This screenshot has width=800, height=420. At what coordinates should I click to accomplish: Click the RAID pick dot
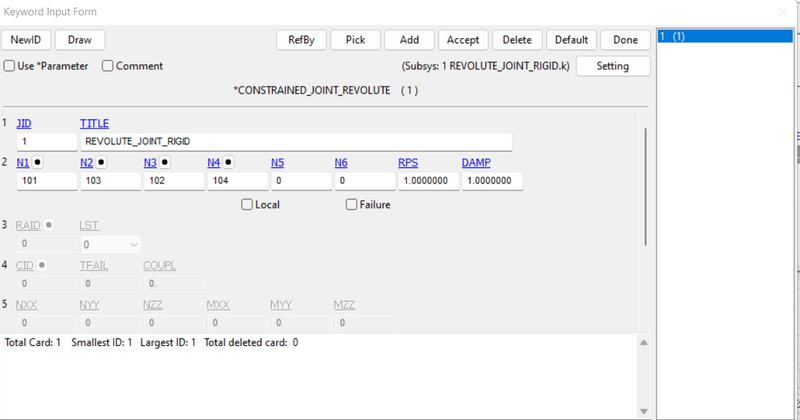pyautogui.click(x=49, y=225)
